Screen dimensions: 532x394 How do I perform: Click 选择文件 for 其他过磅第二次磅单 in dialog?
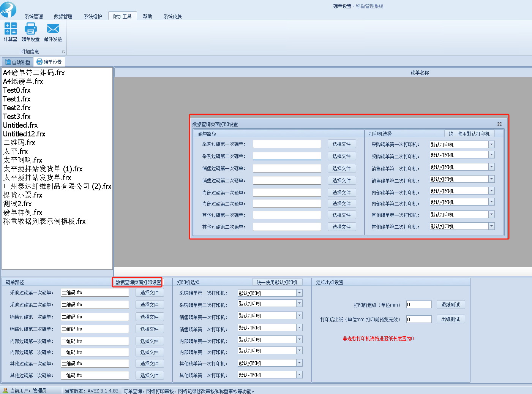click(342, 227)
